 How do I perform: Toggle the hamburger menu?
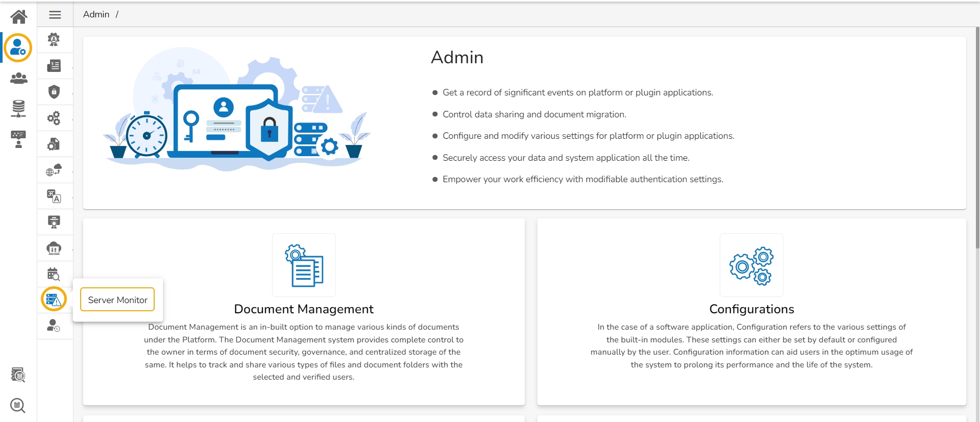55,15
